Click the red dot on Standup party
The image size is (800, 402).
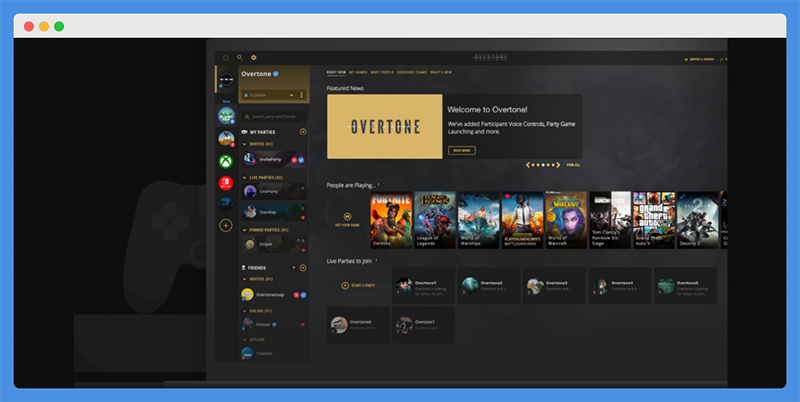click(x=303, y=218)
